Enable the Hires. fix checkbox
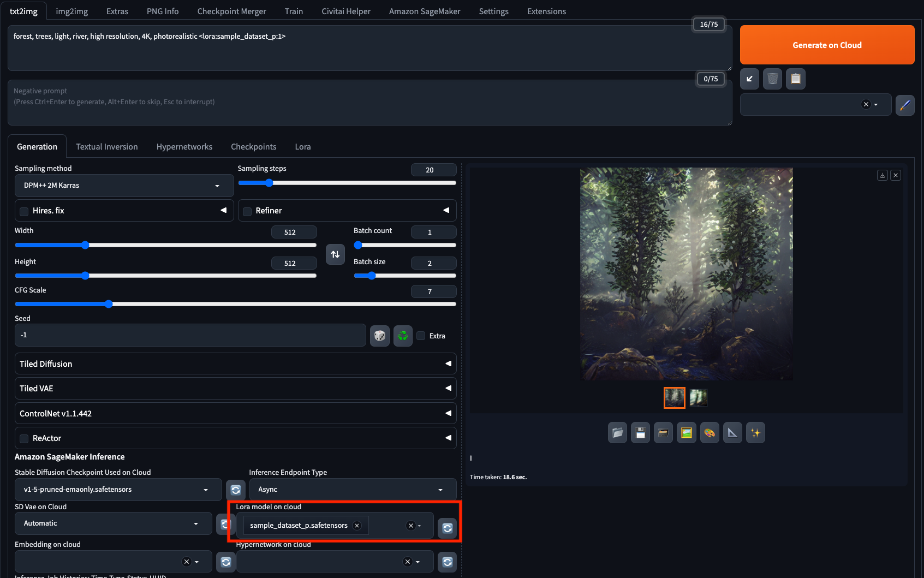The height and width of the screenshot is (578, 924). click(x=24, y=211)
